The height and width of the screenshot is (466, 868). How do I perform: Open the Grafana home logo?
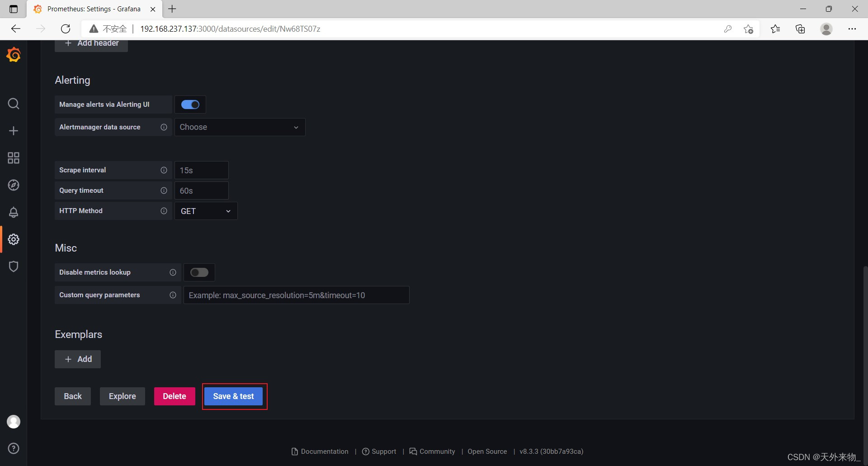click(14, 55)
